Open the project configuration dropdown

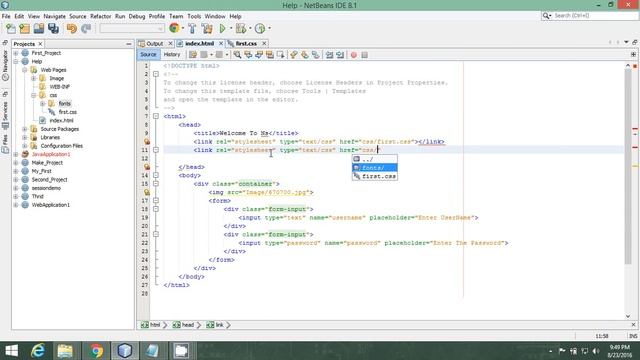click(x=131, y=29)
